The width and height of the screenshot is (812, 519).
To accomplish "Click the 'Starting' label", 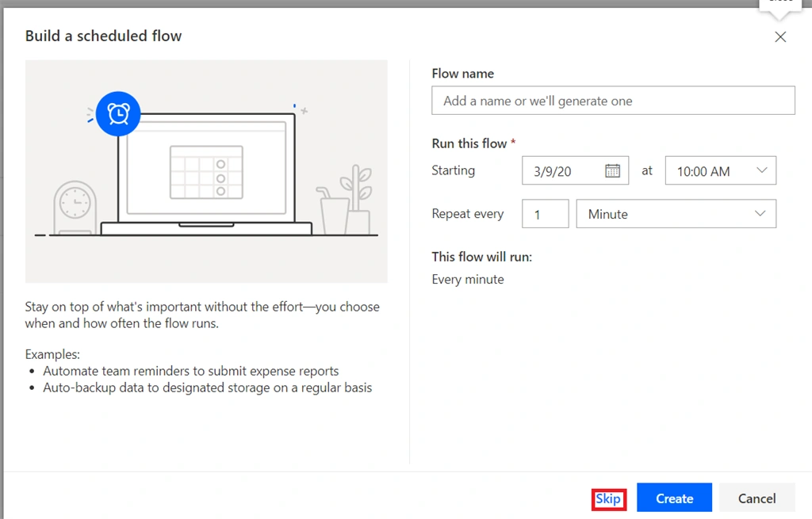I will coord(453,170).
